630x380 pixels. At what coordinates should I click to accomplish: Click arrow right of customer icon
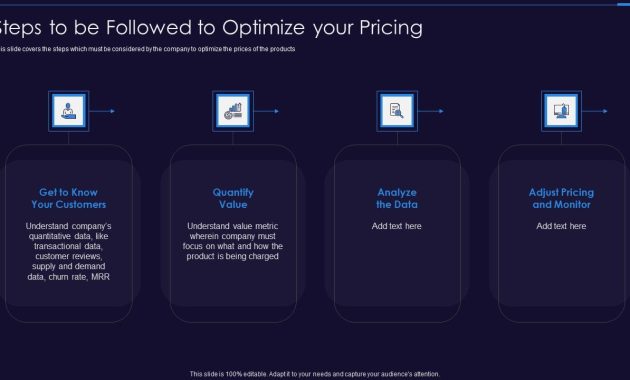tap(102, 111)
